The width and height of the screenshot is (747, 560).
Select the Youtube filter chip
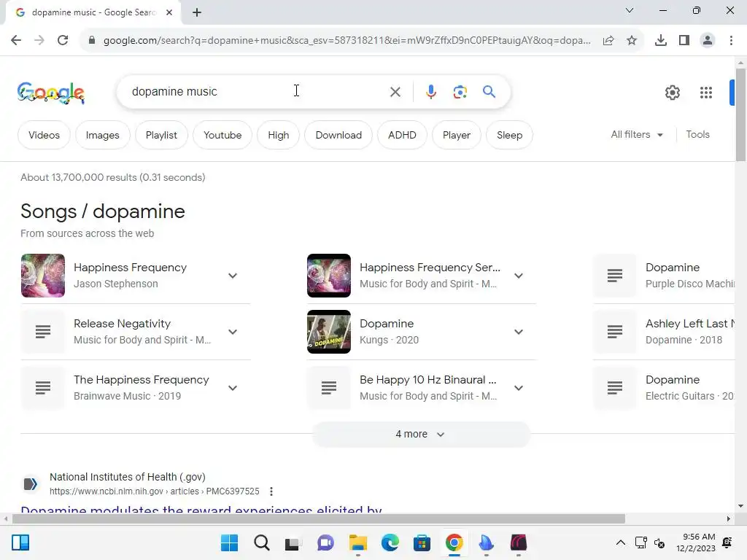pos(222,135)
